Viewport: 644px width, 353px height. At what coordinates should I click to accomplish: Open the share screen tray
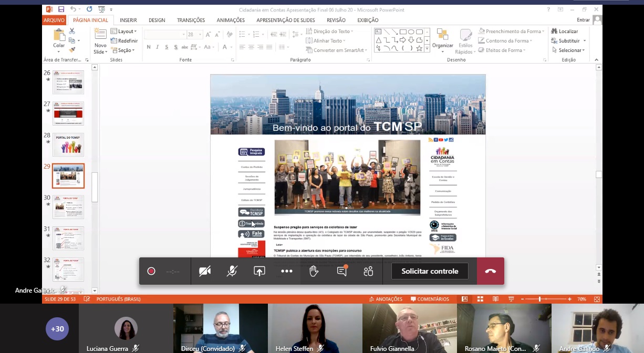(259, 271)
